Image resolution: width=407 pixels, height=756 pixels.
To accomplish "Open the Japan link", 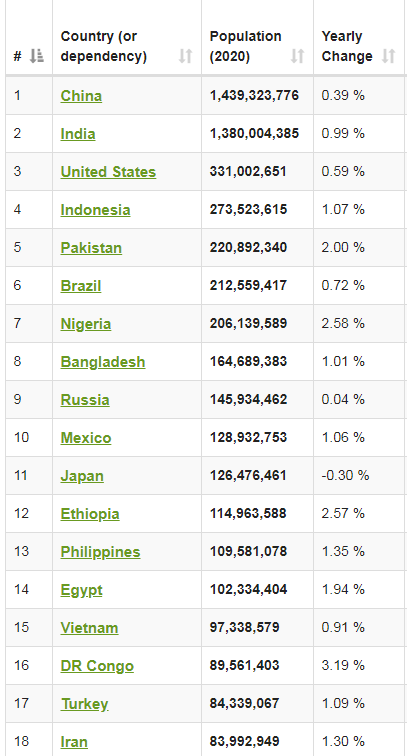I will click(x=82, y=477).
